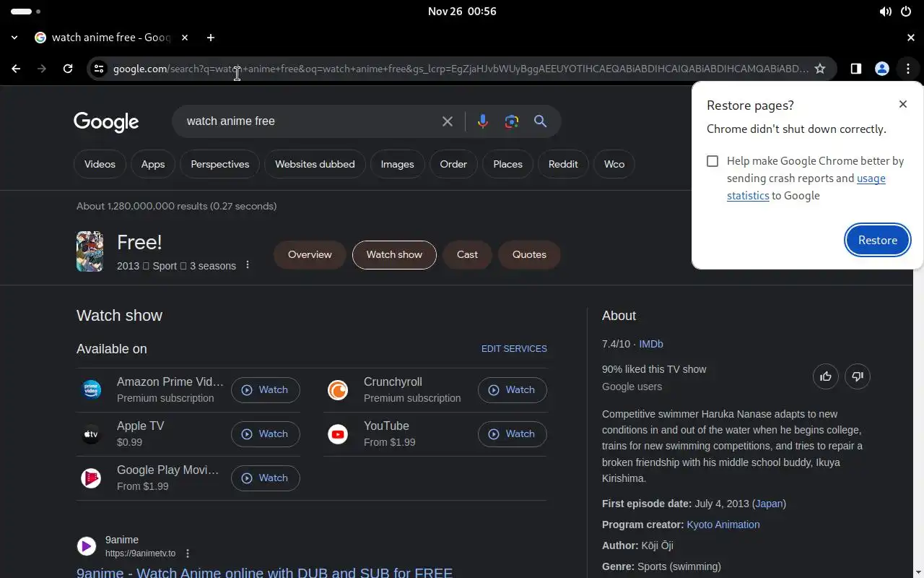Select the Reddit filter chip
The image size is (924, 578).
(x=563, y=164)
